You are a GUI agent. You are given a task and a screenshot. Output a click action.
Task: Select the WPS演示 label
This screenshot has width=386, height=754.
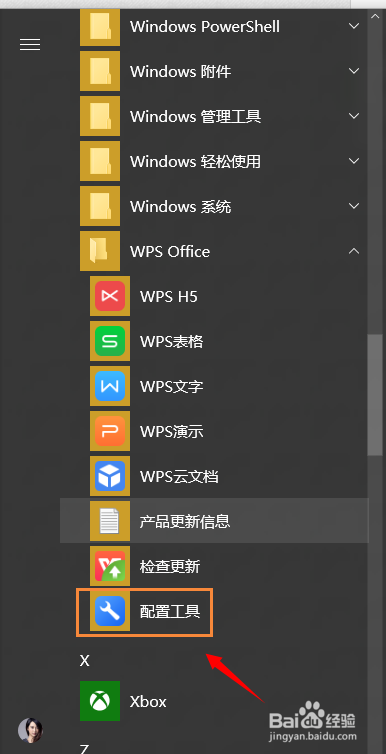click(x=172, y=432)
